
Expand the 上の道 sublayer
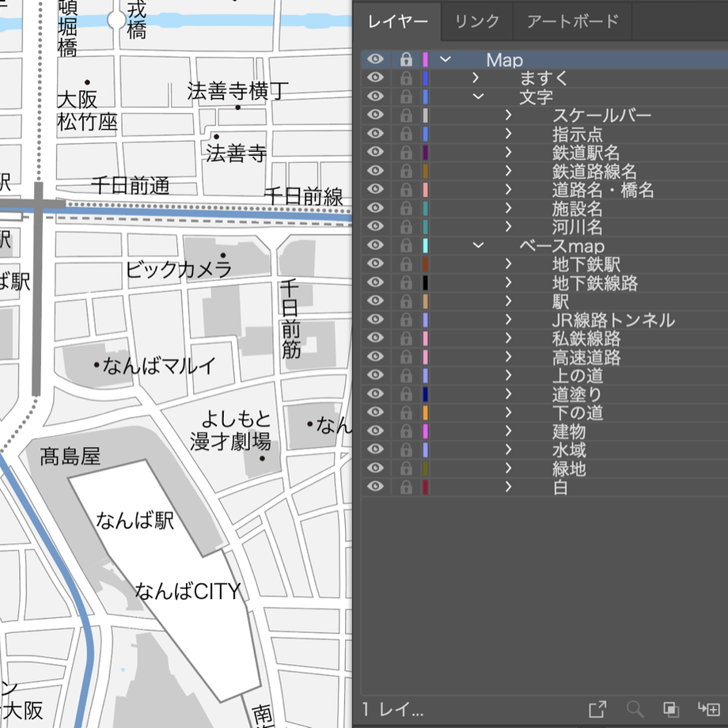pos(508,375)
